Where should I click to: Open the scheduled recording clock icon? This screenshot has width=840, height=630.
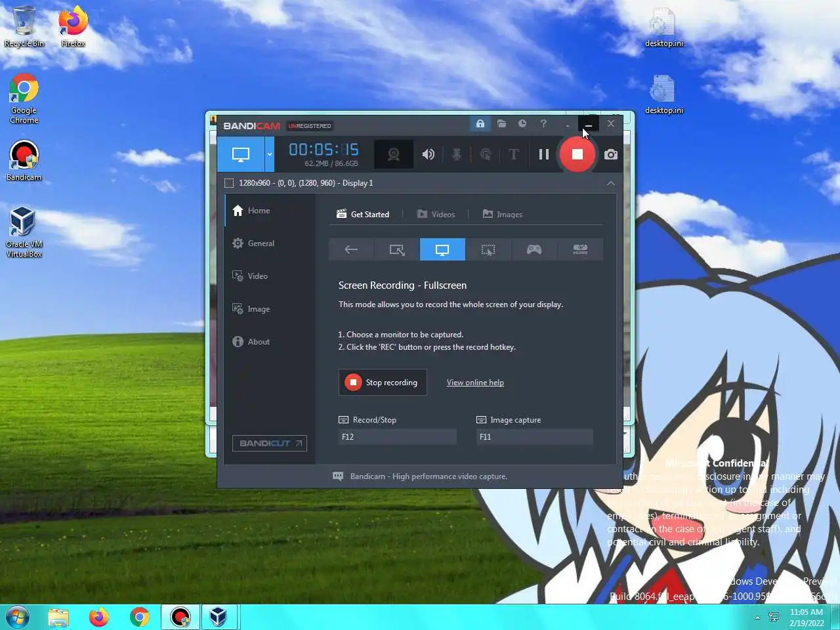coord(522,123)
